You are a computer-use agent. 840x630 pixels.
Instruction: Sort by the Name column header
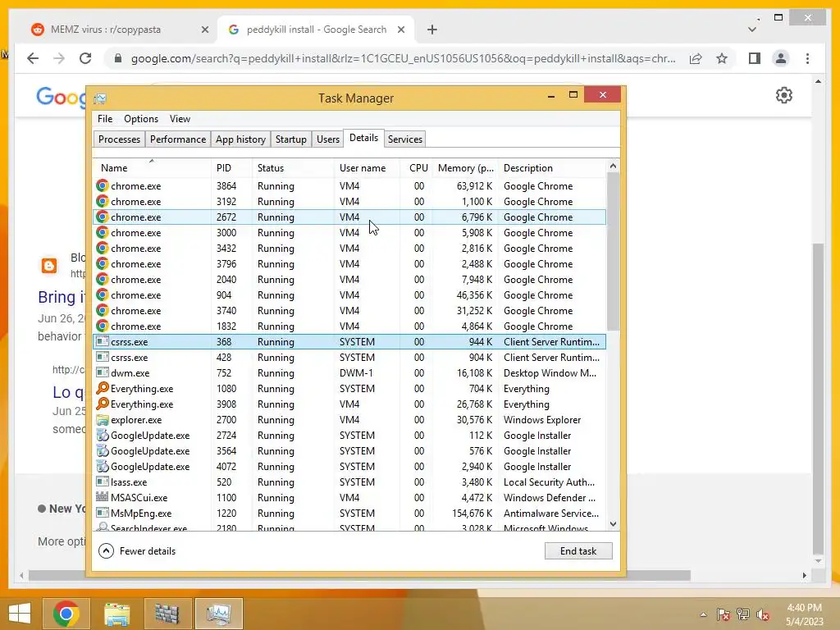152,167
